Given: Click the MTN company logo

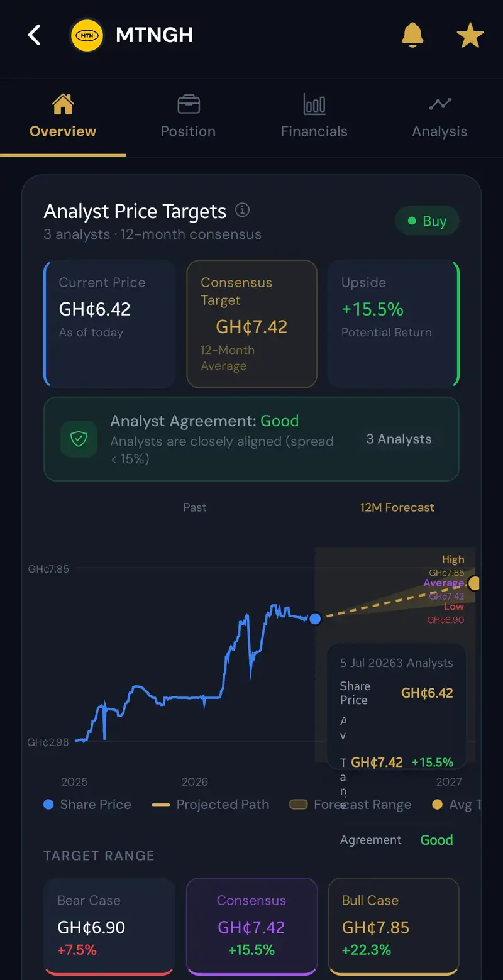Looking at the screenshot, I should 87,36.
